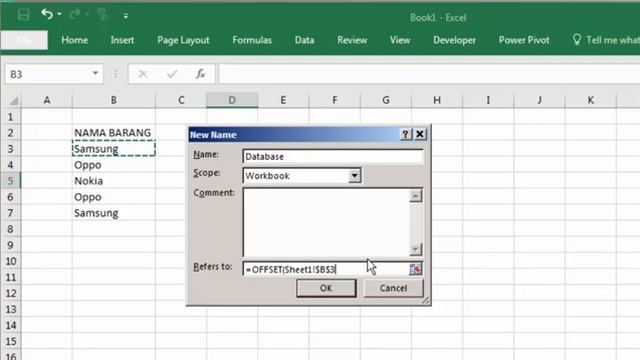Click cell B4 containing Oppo
The image size is (640, 360).
click(114, 165)
